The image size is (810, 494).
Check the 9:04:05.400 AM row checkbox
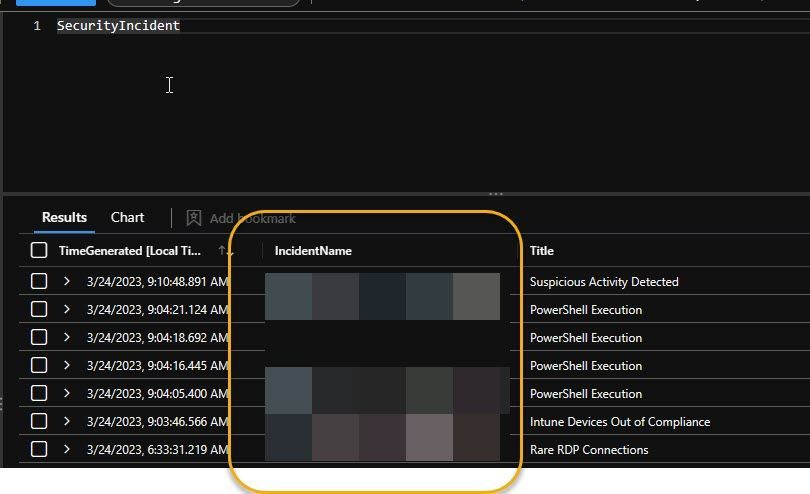click(39, 393)
